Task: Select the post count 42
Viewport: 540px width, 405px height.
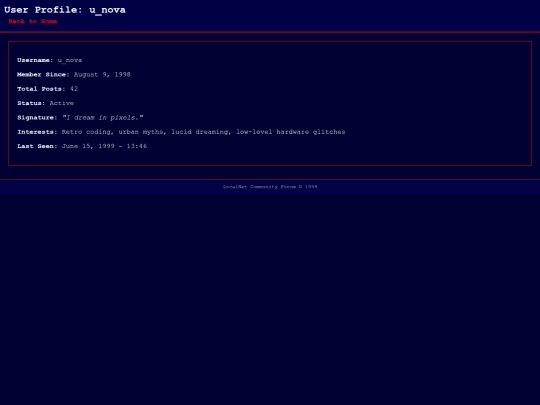Action: (74, 89)
